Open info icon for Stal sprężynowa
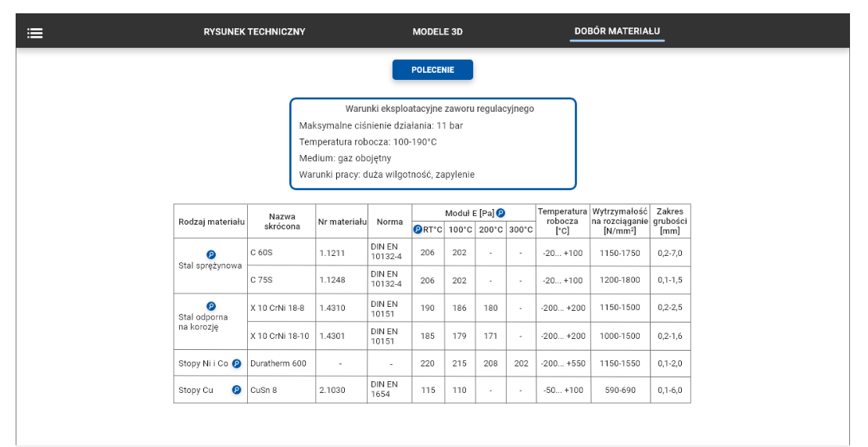 (210, 254)
